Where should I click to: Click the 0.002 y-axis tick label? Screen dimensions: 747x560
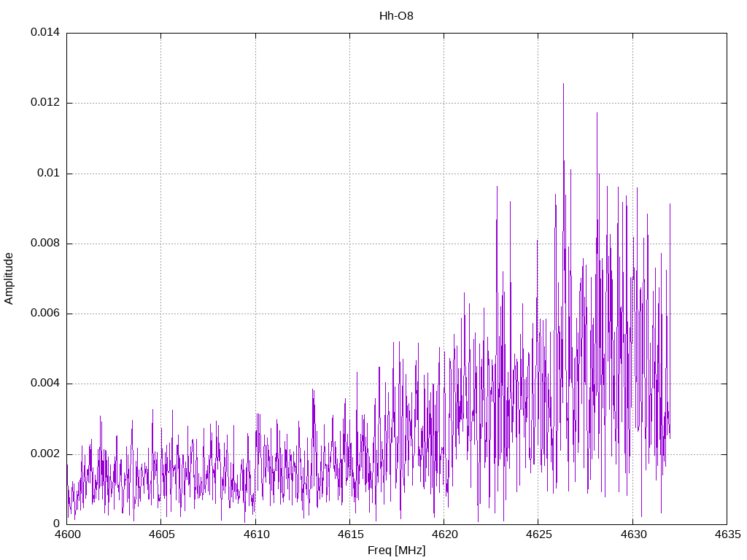[44, 454]
